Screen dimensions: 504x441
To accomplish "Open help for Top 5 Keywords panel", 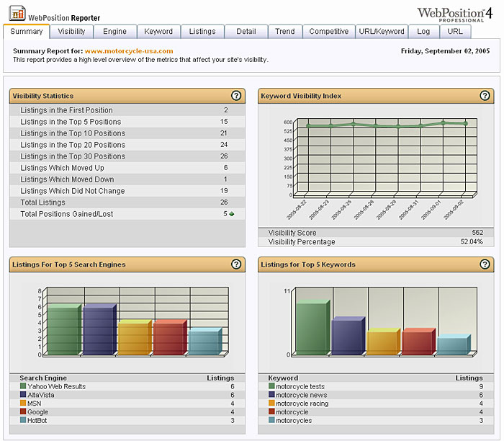I will click(485, 264).
